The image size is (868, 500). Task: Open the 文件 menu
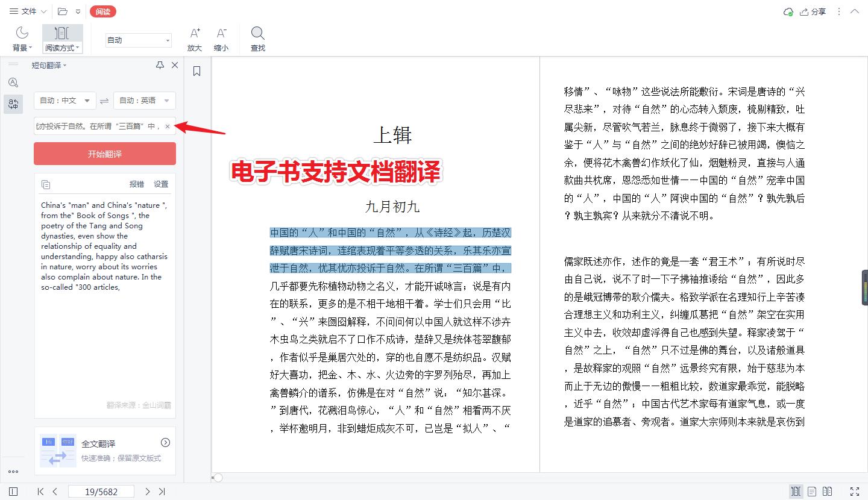pyautogui.click(x=27, y=11)
